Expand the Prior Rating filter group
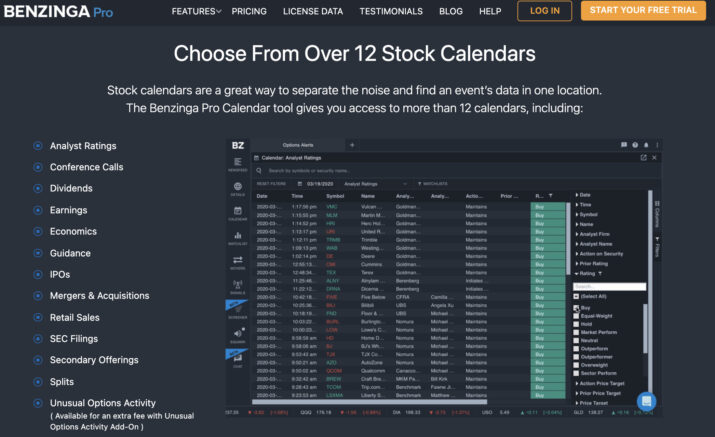The width and height of the screenshot is (715, 437). point(591,264)
